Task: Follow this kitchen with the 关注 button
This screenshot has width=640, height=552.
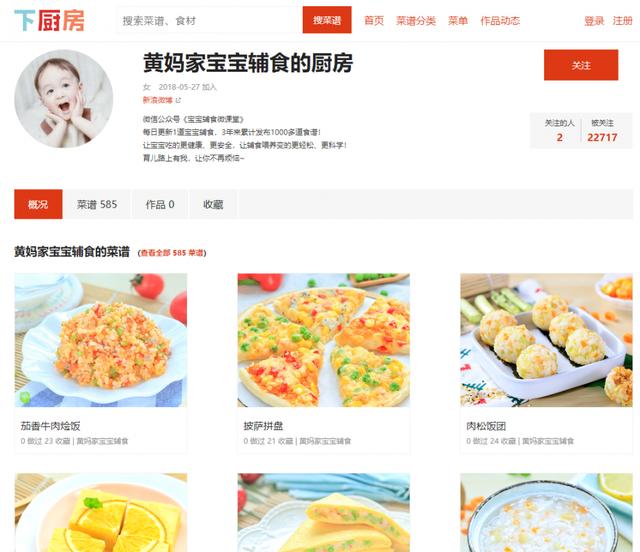Action: [x=581, y=65]
